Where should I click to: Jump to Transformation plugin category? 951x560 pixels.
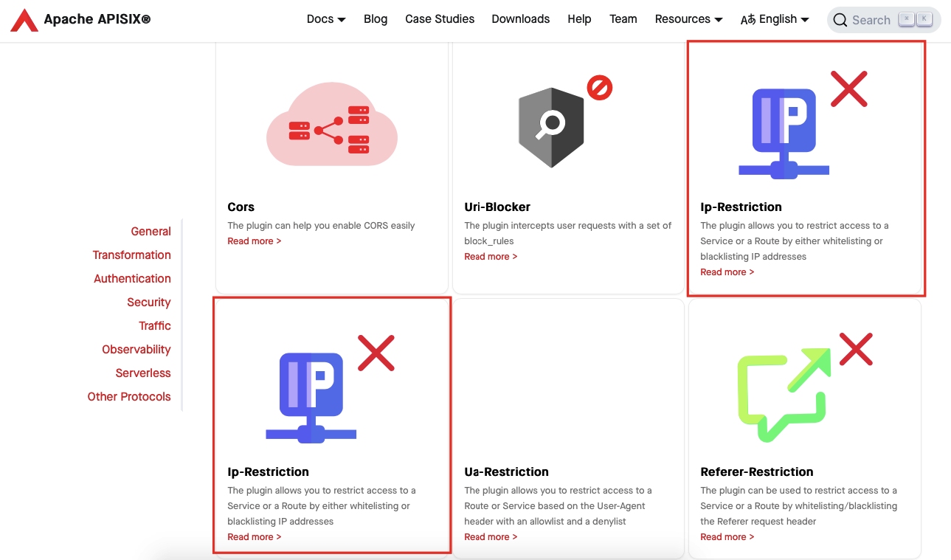pos(131,255)
